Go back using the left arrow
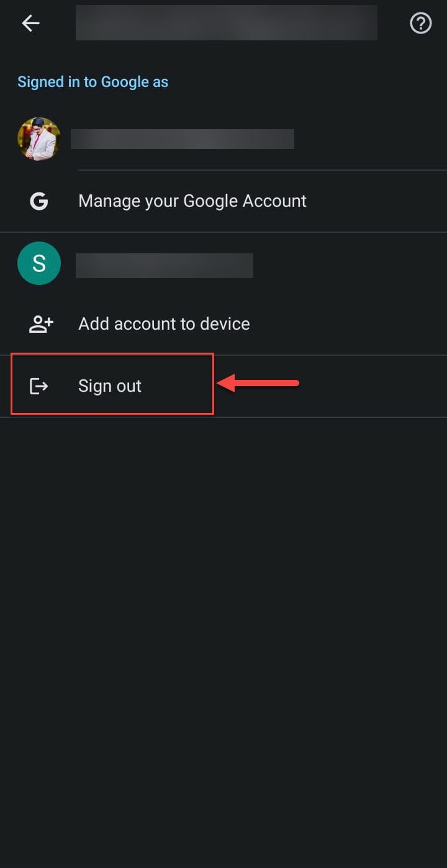 click(30, 24)
